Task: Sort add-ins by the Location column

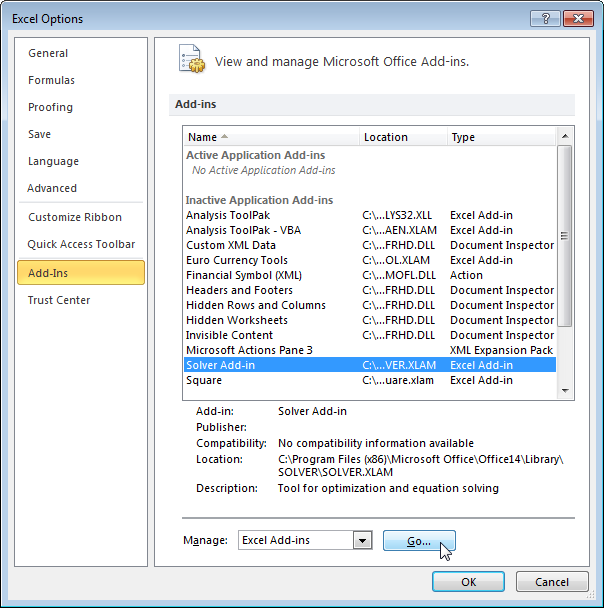Action: tap(403, 137)
